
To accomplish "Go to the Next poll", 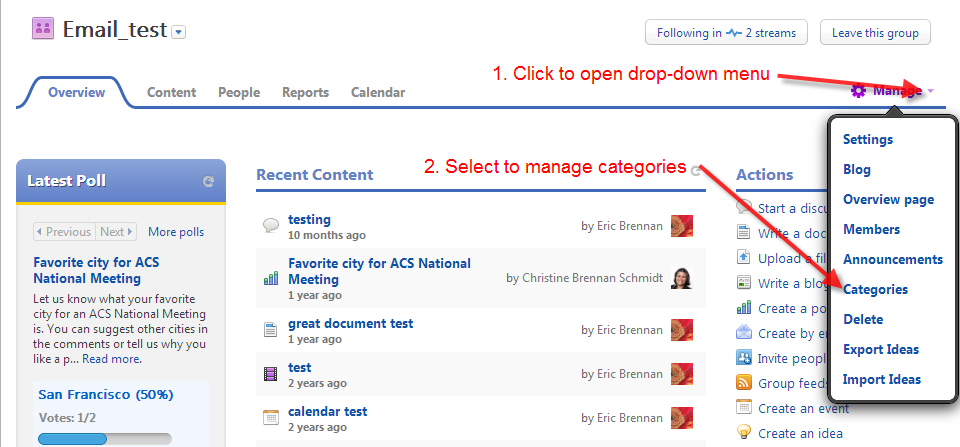I will tap(116, 232).
